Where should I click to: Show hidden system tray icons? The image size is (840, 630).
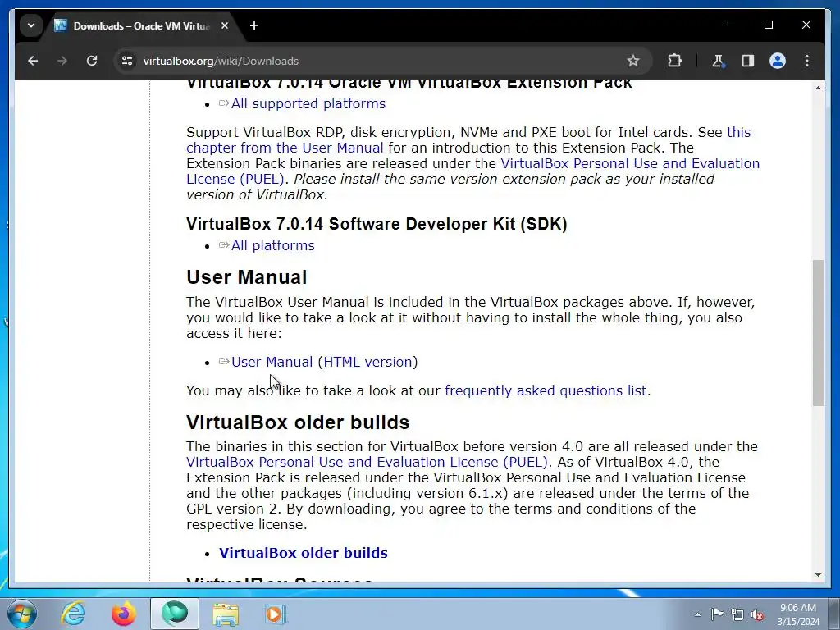point(697,614)
